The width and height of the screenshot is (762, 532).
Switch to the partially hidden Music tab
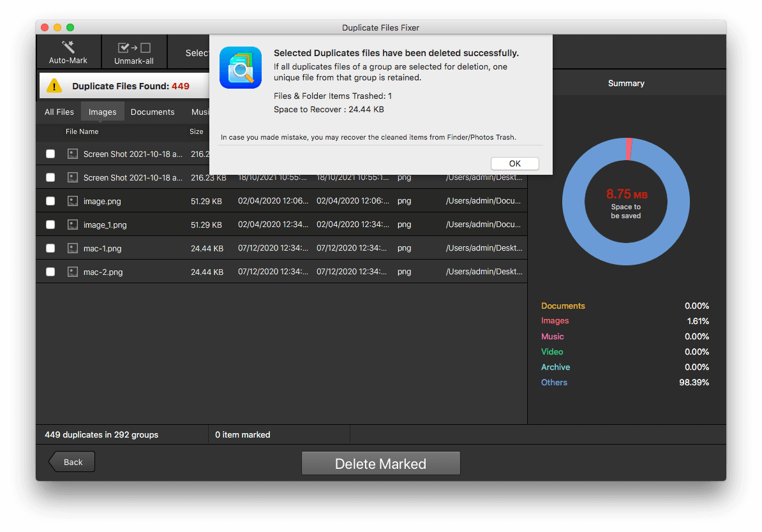pos(200,112)
